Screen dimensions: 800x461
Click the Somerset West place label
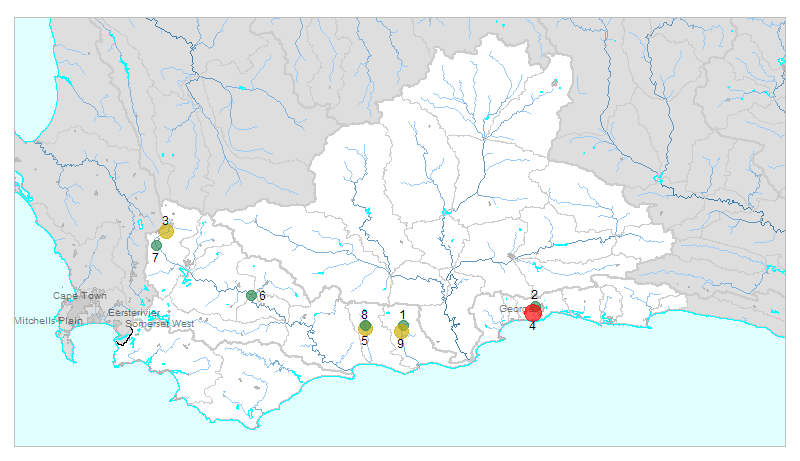click(160, 324)
